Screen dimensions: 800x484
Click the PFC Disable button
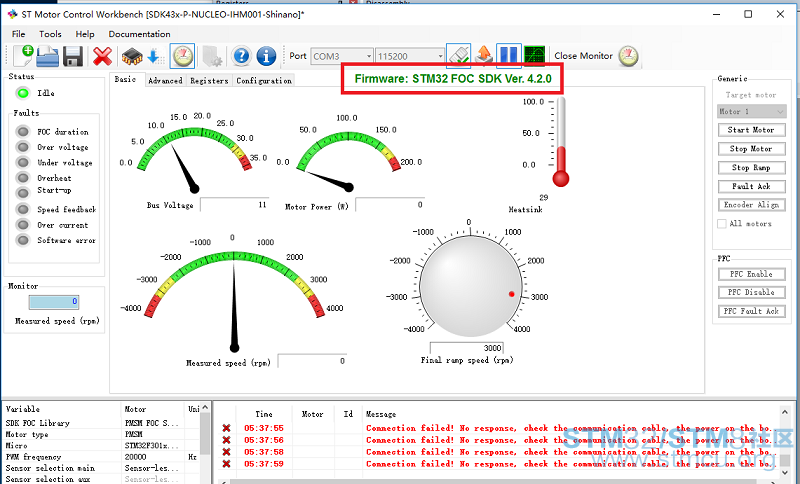tap(751, 292)
